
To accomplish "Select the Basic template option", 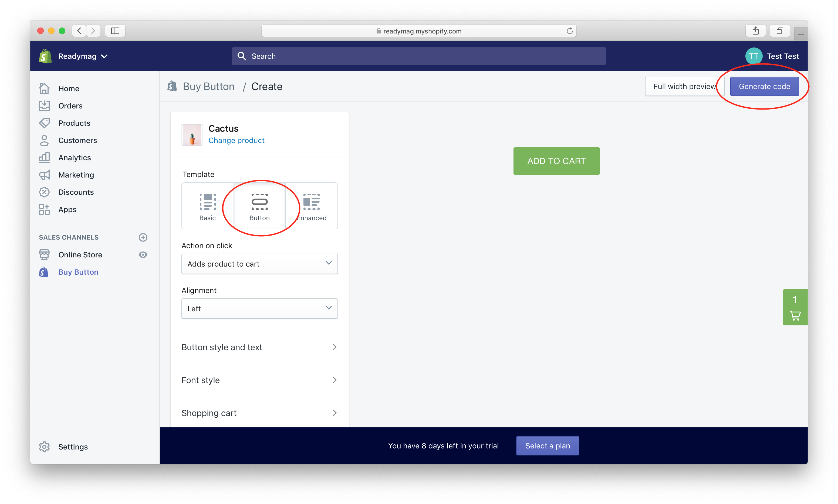I will (208, 206).
